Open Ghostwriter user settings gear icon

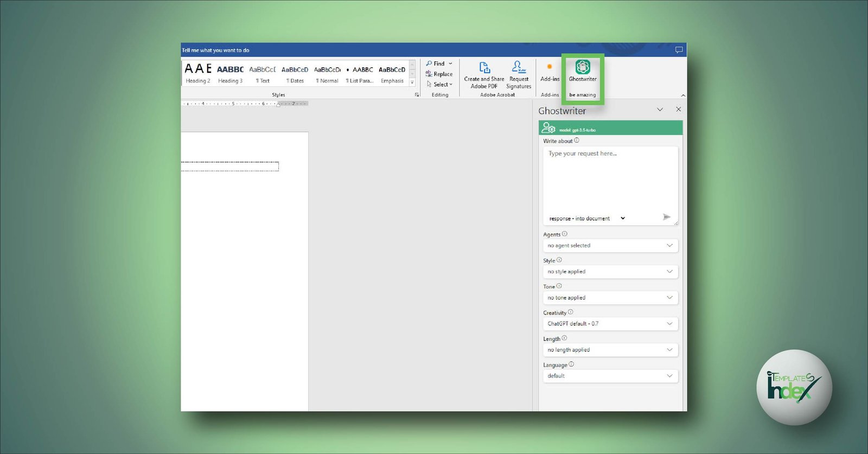548,128
